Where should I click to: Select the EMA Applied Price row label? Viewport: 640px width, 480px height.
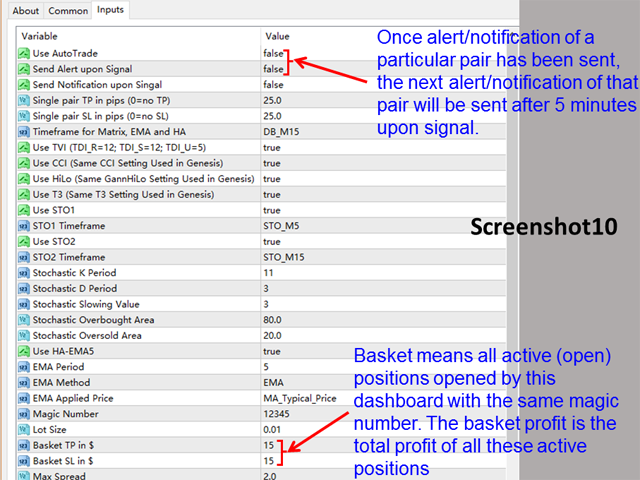coord(73,398)
